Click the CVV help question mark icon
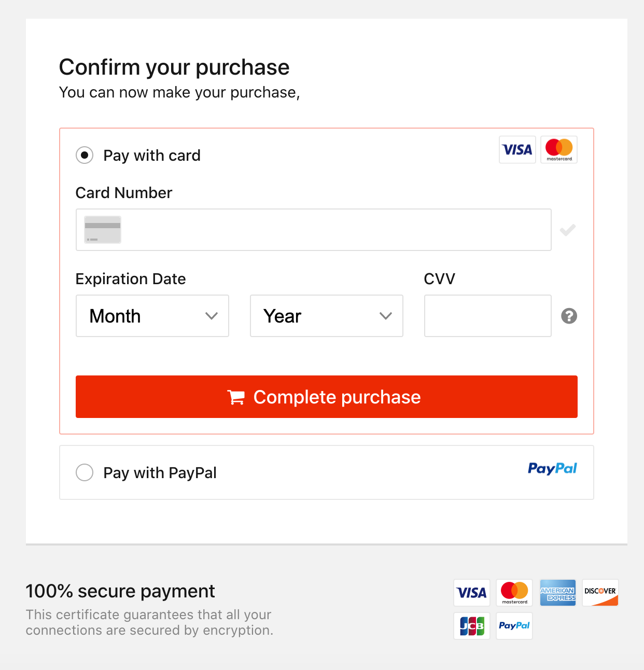The height and width of the screenshot is (670, 644). (569, 316)
